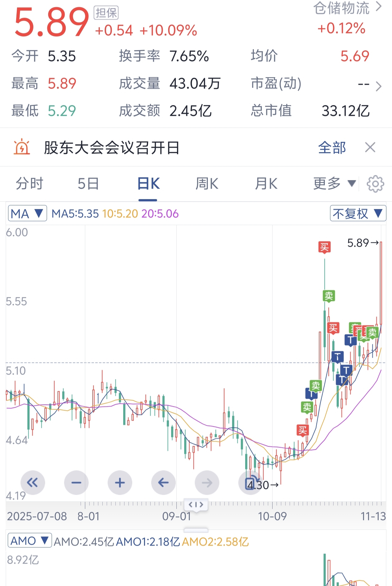Screen dimensions: 392x586
Task: Tap the rotate screen icon
Action: [x=250, y=482]
